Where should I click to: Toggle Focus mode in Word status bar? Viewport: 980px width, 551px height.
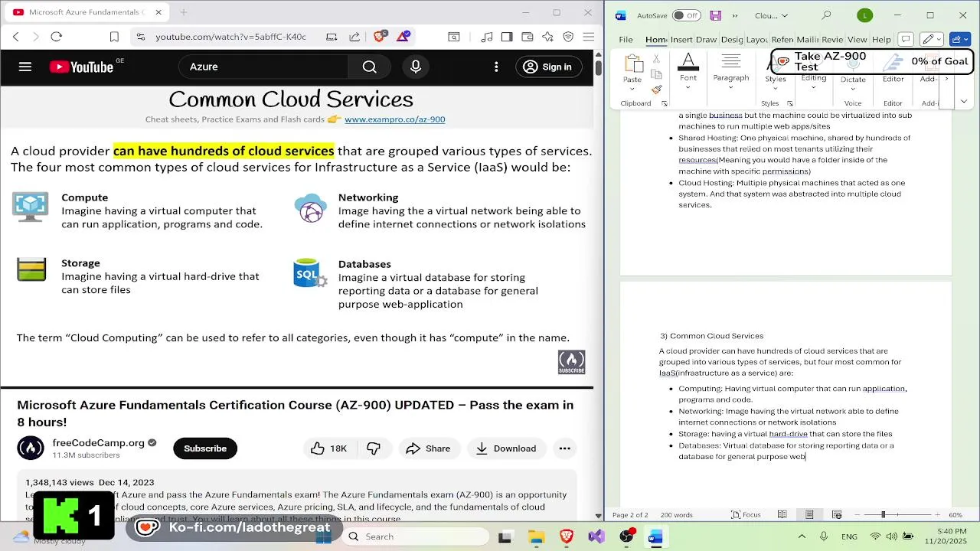click(x=746, y=515)
